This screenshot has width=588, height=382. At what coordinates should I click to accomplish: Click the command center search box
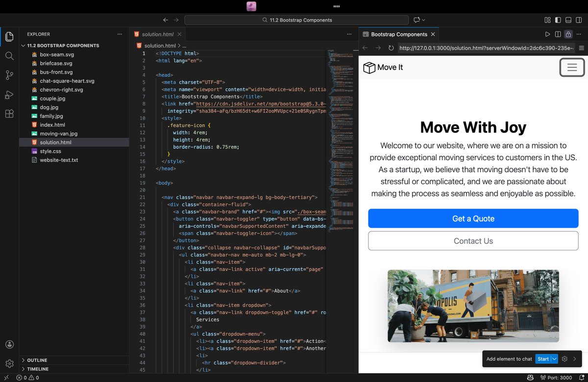tap(296, 20)
